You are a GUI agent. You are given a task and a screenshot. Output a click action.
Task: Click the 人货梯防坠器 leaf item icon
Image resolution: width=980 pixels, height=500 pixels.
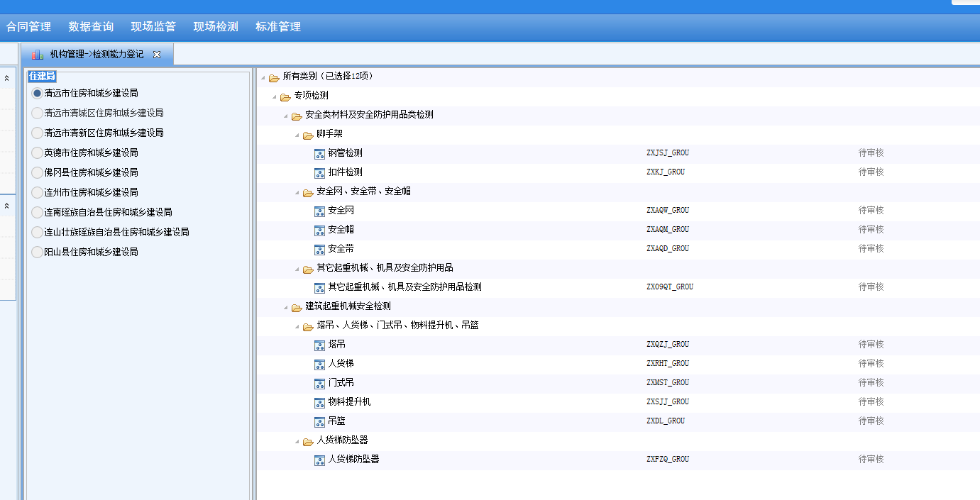click(319, 460)
